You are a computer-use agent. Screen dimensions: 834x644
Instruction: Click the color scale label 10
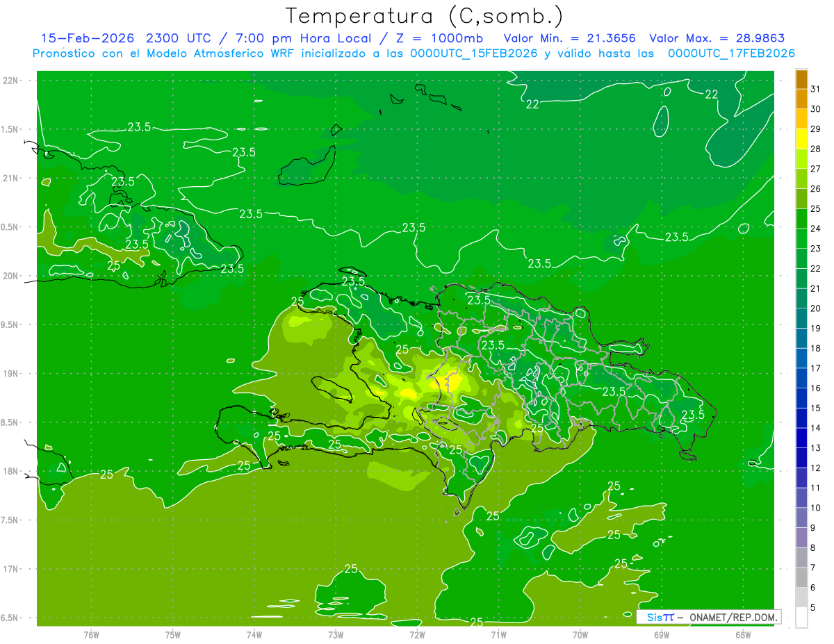[x=816, y=508]
